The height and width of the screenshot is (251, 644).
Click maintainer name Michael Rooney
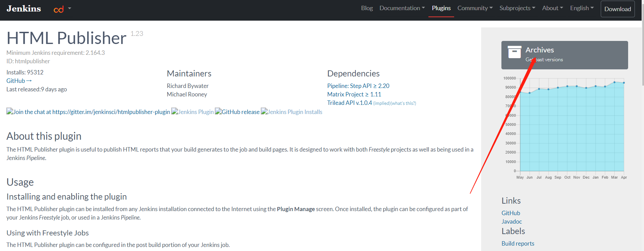tap(187, 94)
